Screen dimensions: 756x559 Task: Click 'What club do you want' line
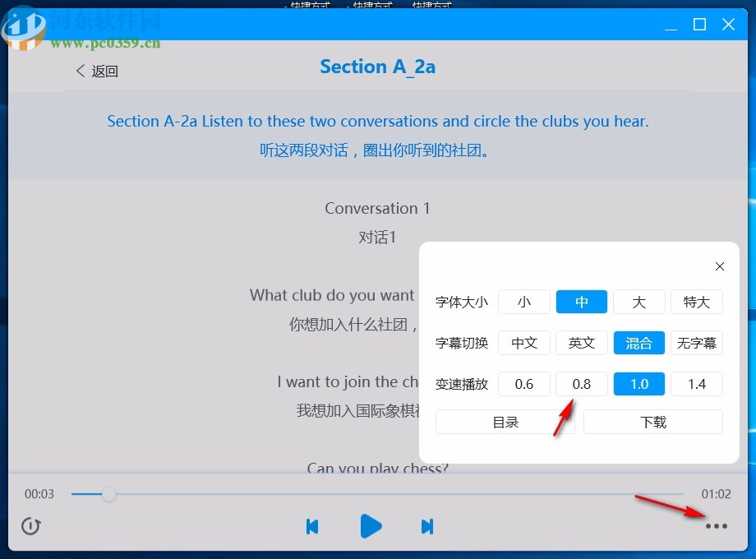pos(332,295)
